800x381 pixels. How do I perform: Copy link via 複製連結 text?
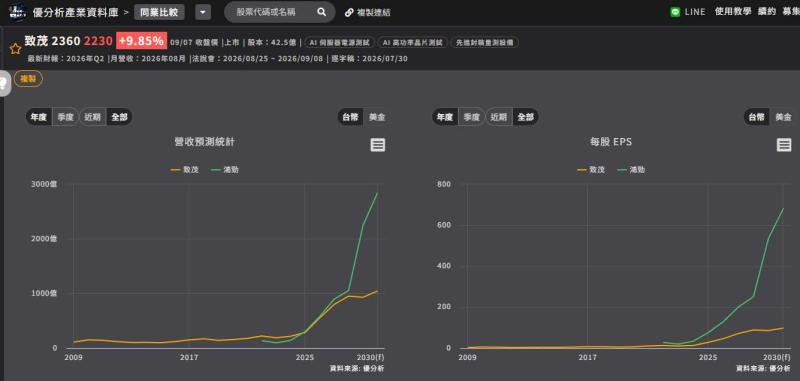click(373, 12)
